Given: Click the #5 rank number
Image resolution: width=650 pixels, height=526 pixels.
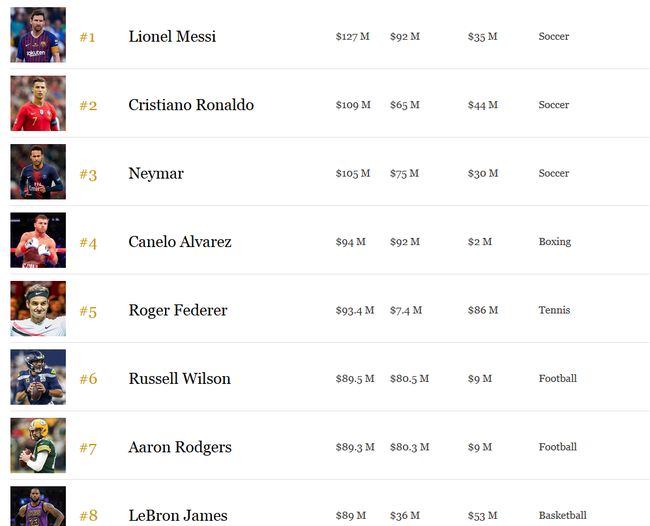Looking at the screenshot, I should point(88,312).
